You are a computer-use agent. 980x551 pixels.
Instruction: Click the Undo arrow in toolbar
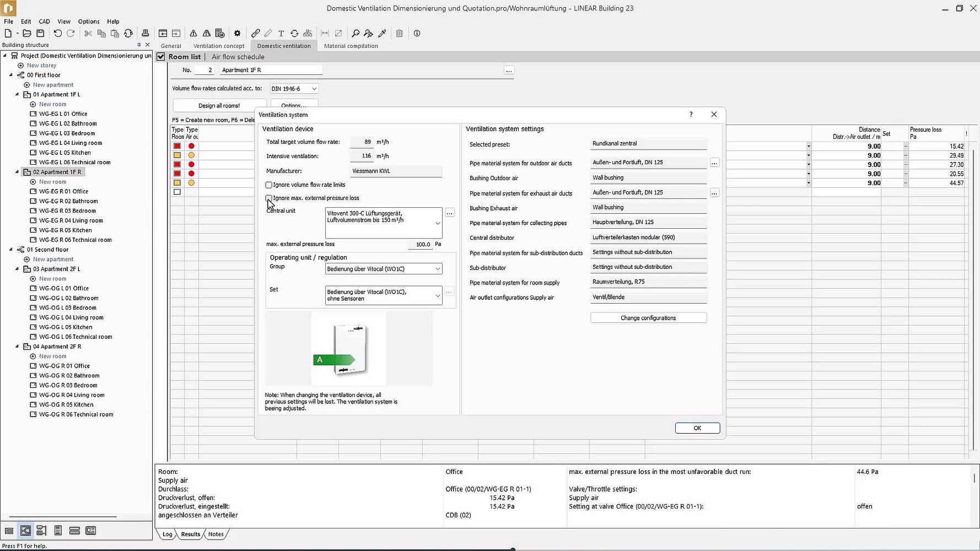tap(57, 34)
